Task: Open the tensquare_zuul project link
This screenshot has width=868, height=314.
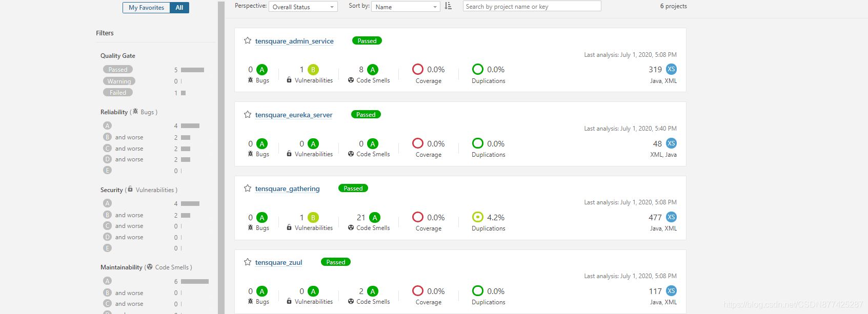Action: pos(278,262)
